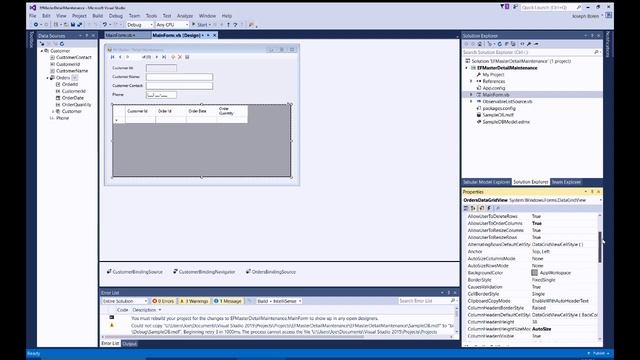Open the Analyze menu

click(184, 16)
